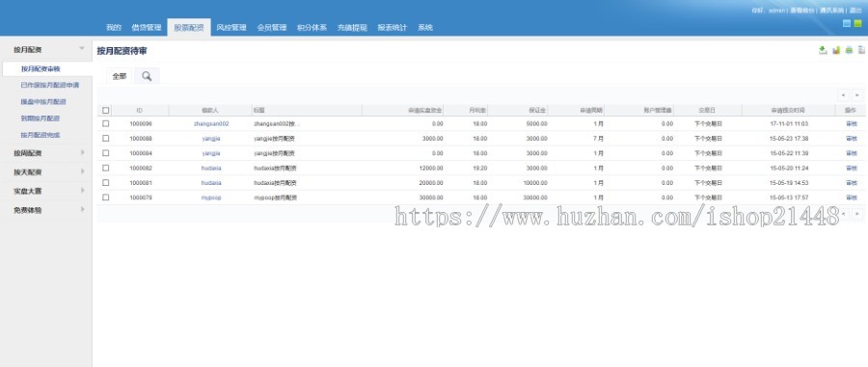868x367 pixels.
Task: Sort by the ID column header
Action: pos(140,111)
